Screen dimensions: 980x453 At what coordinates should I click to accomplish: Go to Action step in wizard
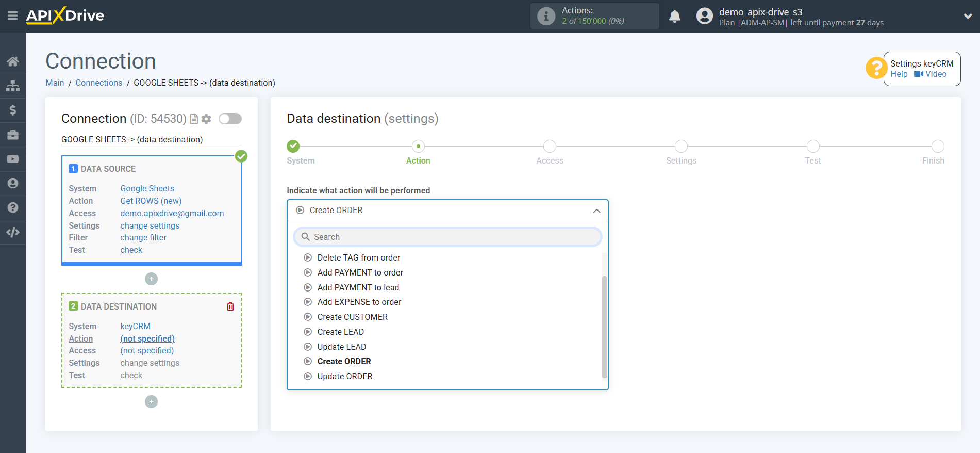point(418,147)
